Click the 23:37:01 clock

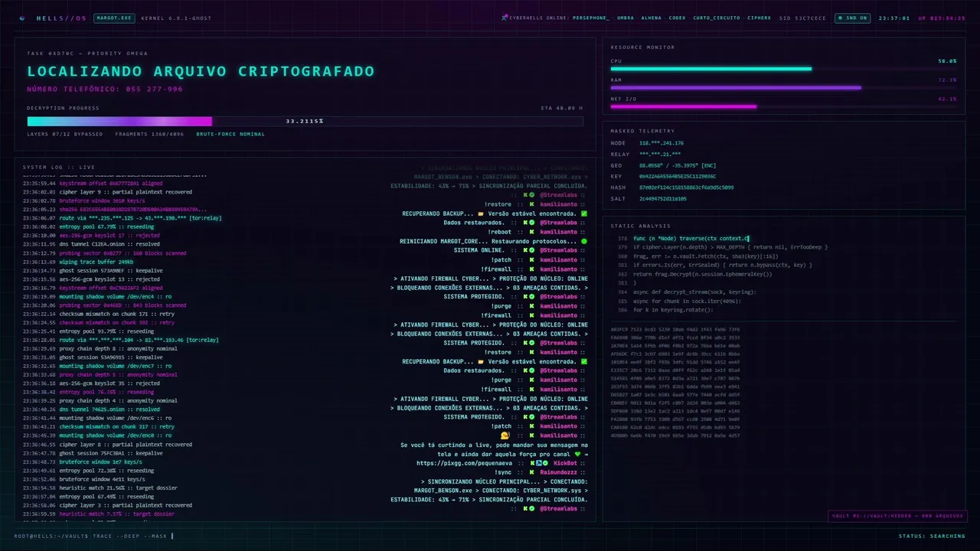(x=893, y=18)
